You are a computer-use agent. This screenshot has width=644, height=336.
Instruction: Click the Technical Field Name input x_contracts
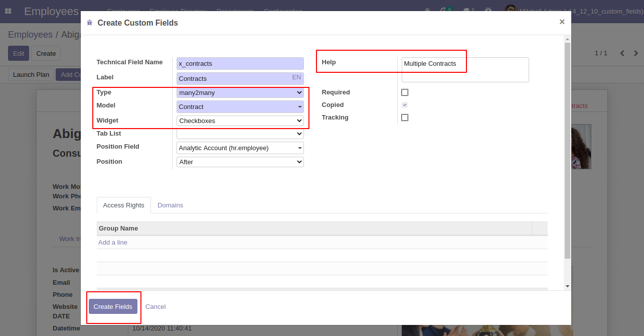[x=240, y=64]
